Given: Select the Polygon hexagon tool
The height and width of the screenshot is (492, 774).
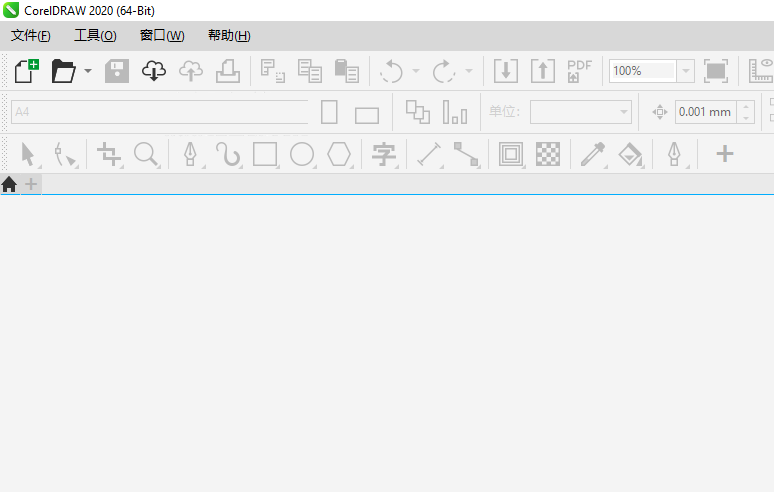Looking at the screenshot, I should (339, 154).
